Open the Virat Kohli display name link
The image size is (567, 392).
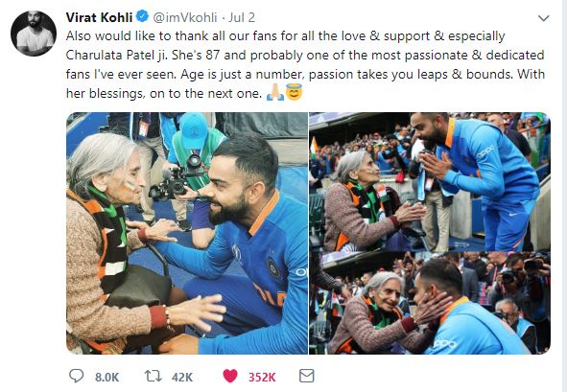[x=99, y=17]
